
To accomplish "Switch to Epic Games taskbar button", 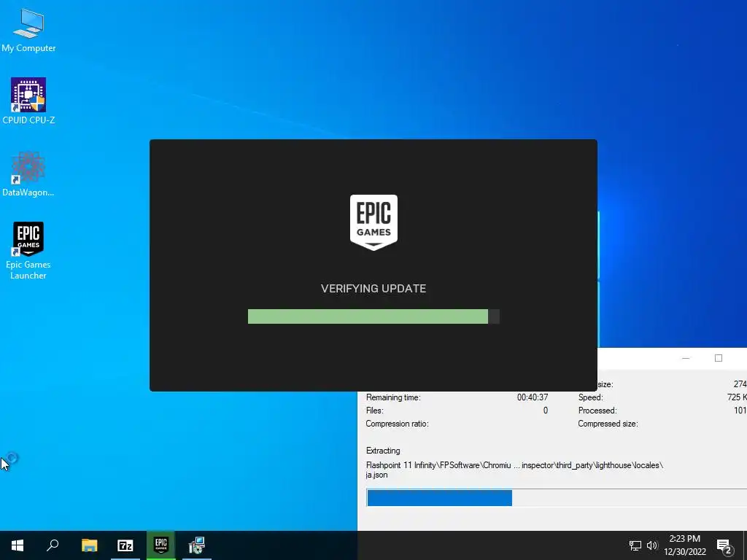I will point(161,545).
